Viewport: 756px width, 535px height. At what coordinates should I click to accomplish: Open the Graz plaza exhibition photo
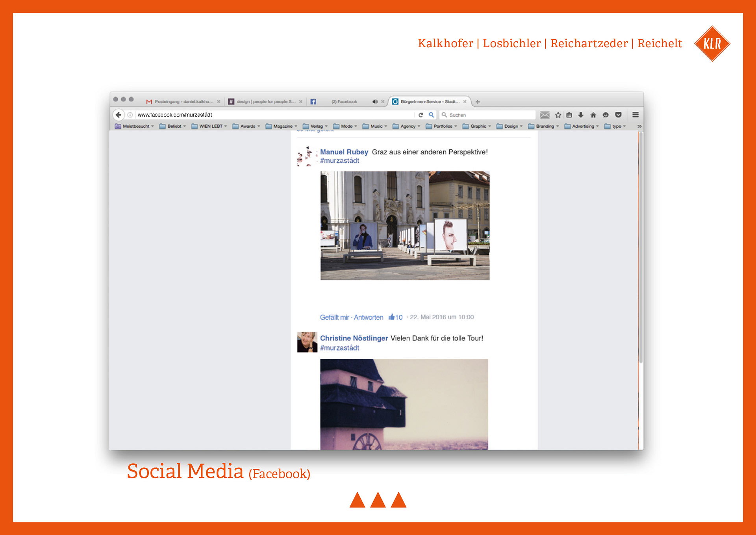tap(405, 225)
